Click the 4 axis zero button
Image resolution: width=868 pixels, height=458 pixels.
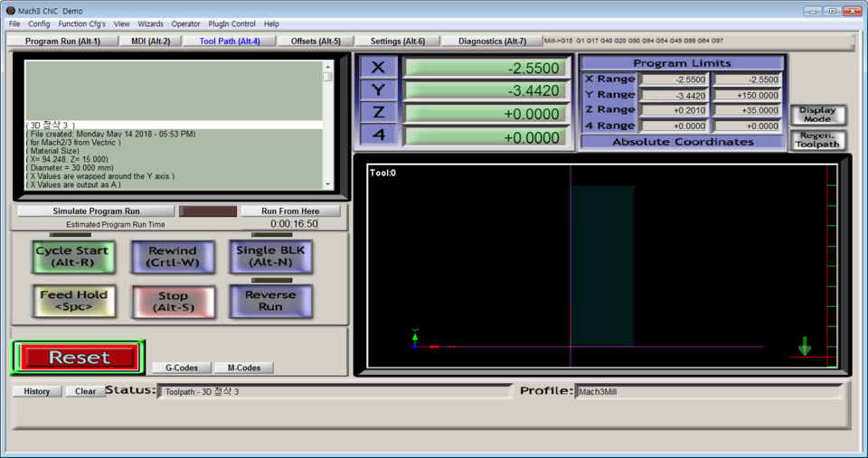(379, 135)
